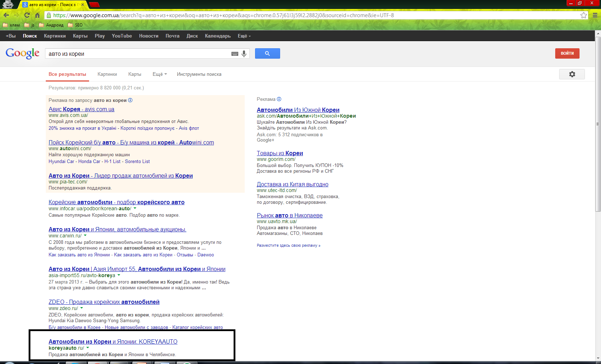Viewport: 601px width, 364px height.
Task: Open Play in the top bar
Action: click(100, 36)
